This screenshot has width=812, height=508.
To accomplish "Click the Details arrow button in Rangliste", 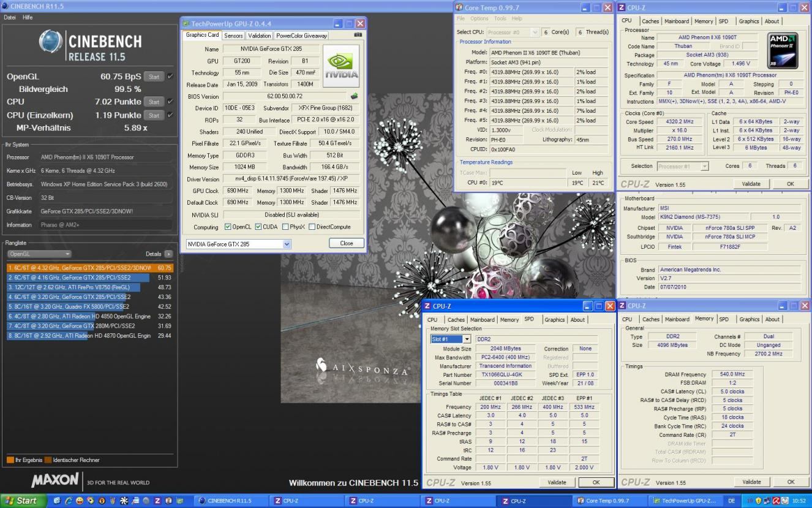I will (x=168, y=253).
